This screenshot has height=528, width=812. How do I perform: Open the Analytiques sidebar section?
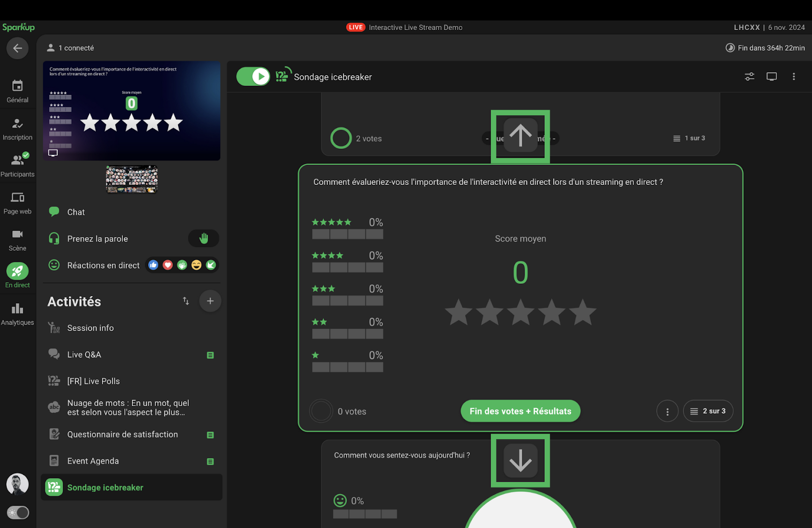tap(17, 314)
